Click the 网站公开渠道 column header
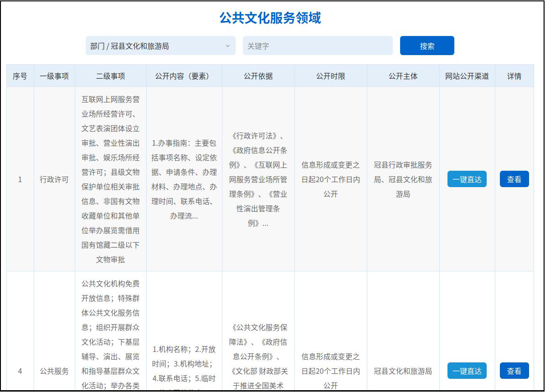The height and width of the screenshot is (392, 545). tap(467, 76)
